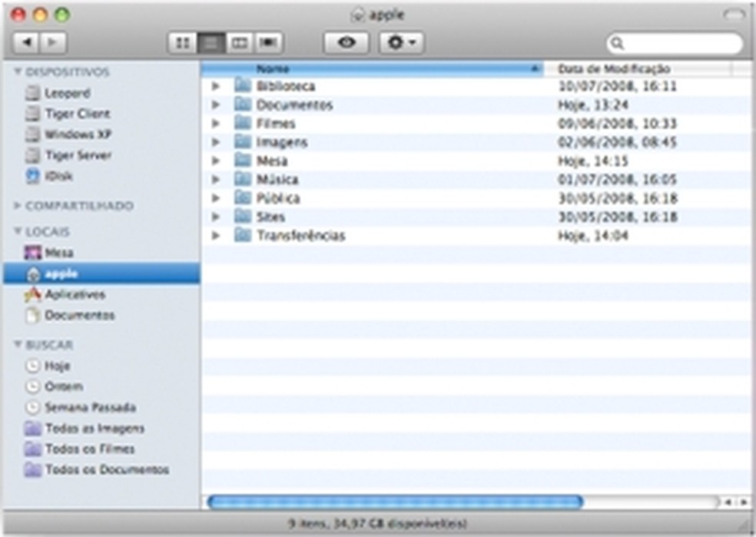
Task: Click the date Hoje, 14:15
Action: pyautogui.click(x=592, y=161)
